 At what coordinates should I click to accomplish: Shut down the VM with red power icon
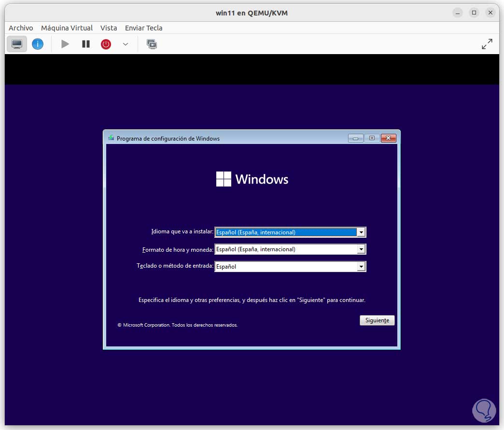[106, 44]
